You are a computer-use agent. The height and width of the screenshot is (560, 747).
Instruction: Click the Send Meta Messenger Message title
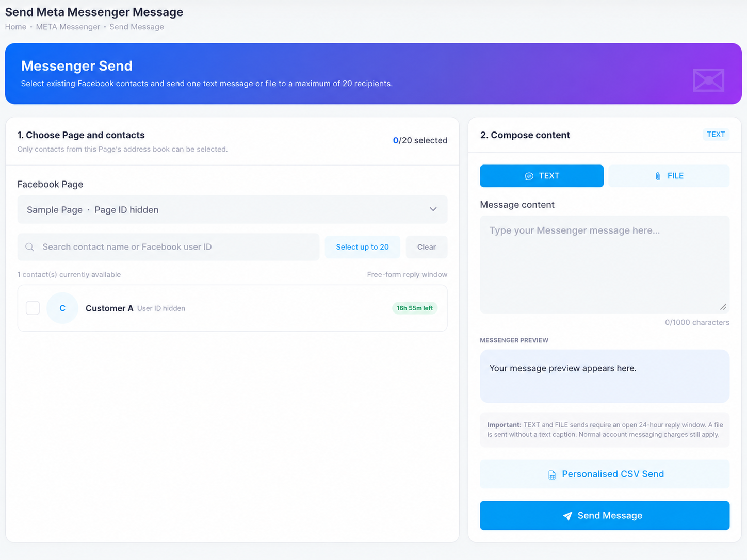tap(94, 12)
